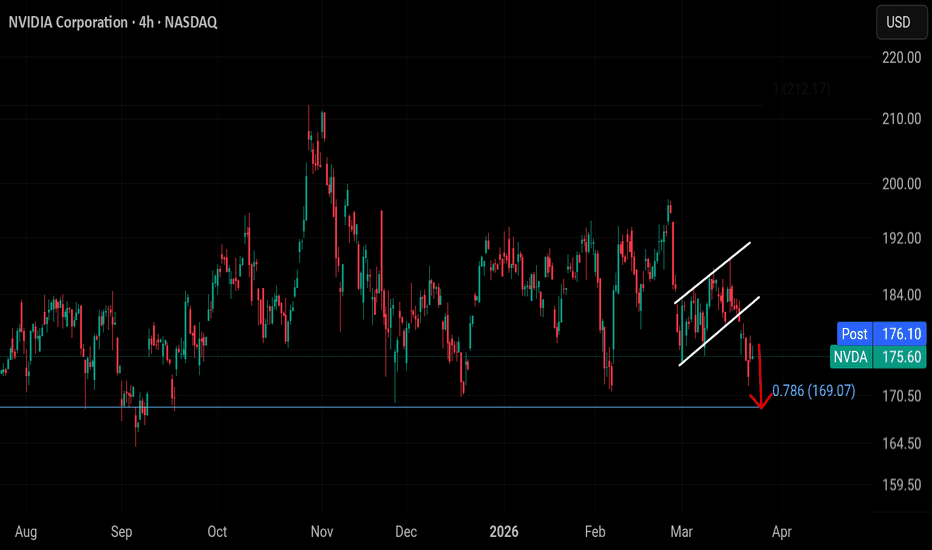Click the red downward arrow tip
Screen dimensions: 932x550
[762, 405]
